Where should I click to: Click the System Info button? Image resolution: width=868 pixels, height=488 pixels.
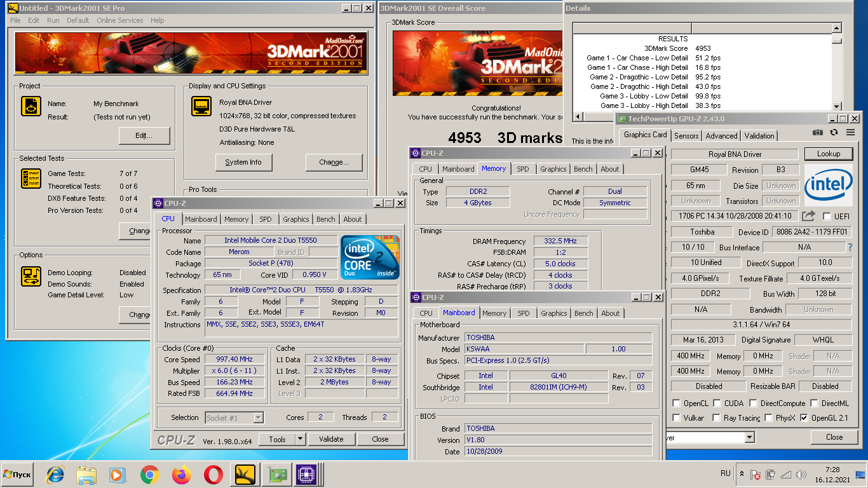click(243, 162)
